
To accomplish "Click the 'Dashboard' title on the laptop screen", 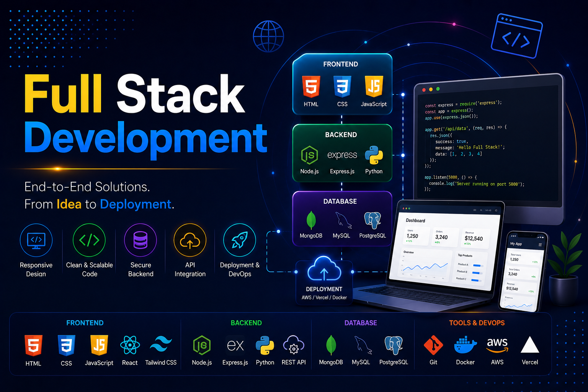I will (415, 220).
